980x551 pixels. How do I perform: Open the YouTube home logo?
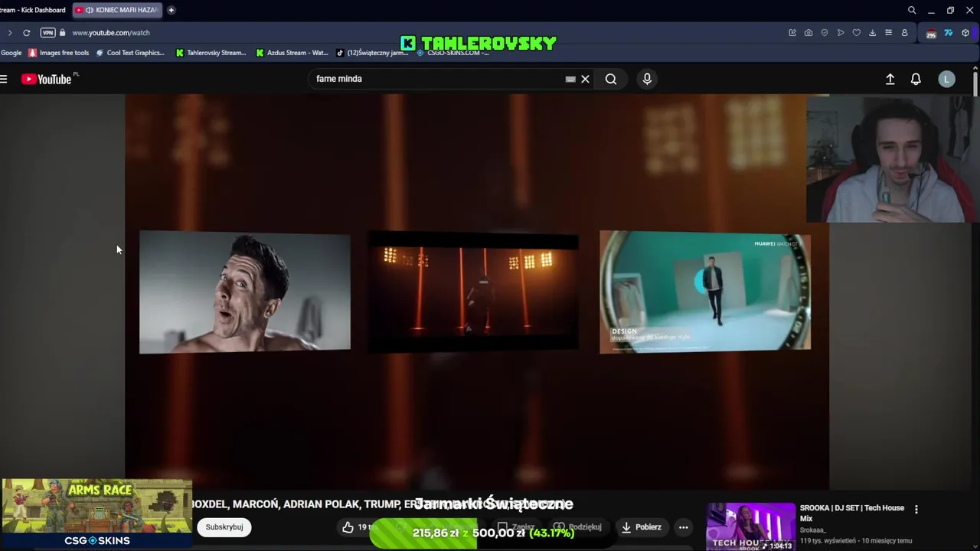[x=47, y=79]
